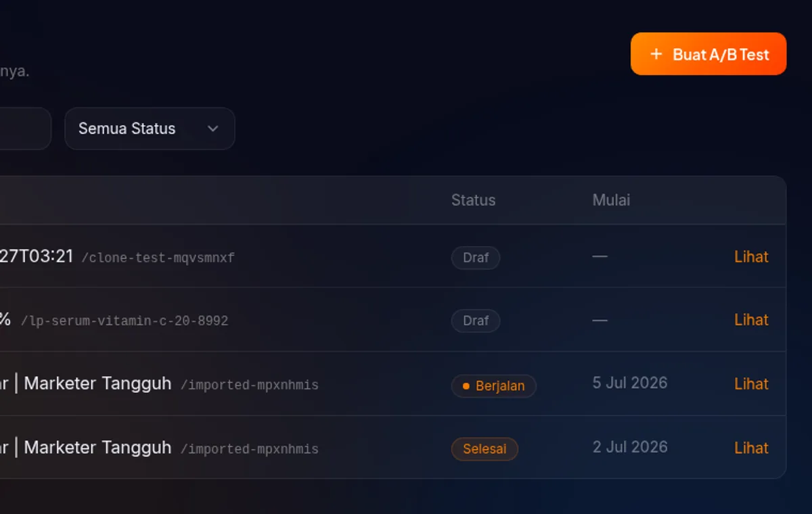Viewport: 812px width, 514px height.
Task: Click the Berjalan status badge
Action: [x=493, y=386]
